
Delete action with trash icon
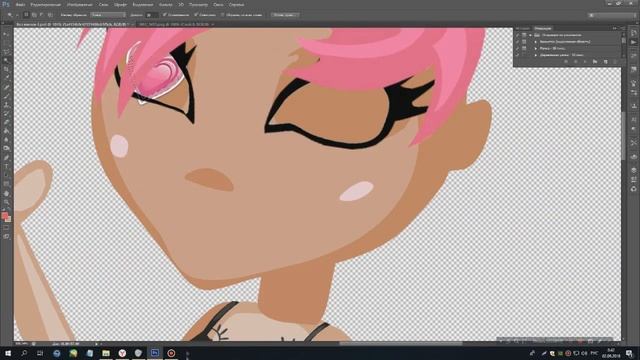[615, 62]
